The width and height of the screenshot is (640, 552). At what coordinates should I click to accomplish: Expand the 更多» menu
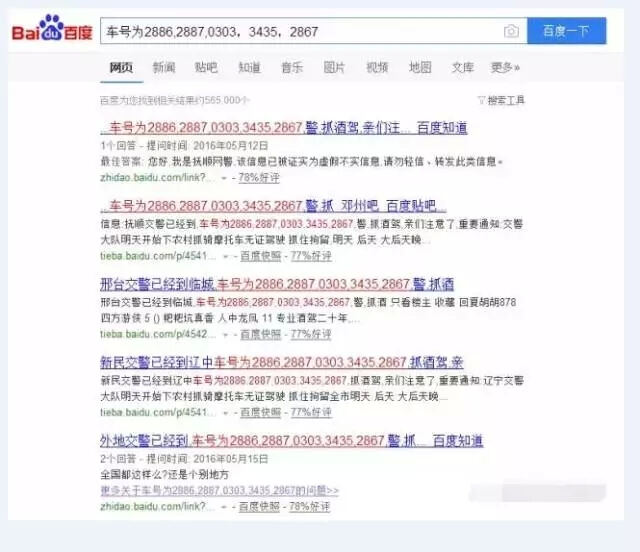[505, 67]
